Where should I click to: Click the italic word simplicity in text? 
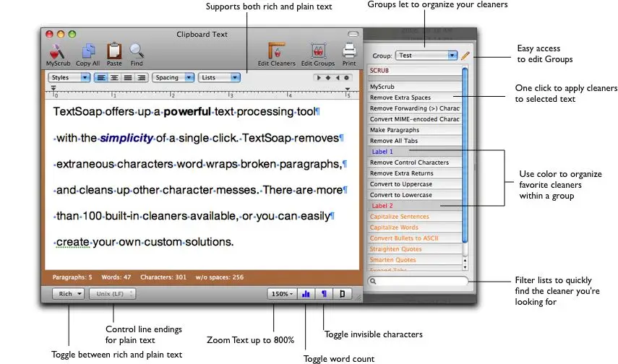pyautogui.click(x=126, y=138)
